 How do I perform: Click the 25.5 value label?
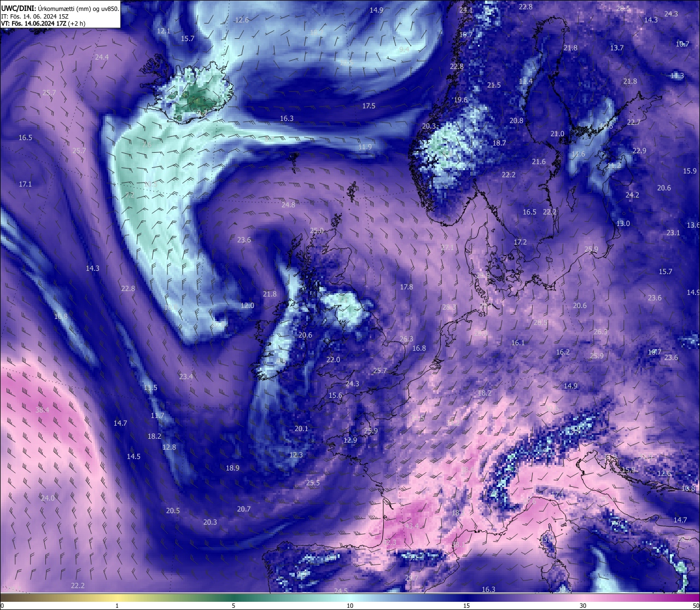[313, 483]
